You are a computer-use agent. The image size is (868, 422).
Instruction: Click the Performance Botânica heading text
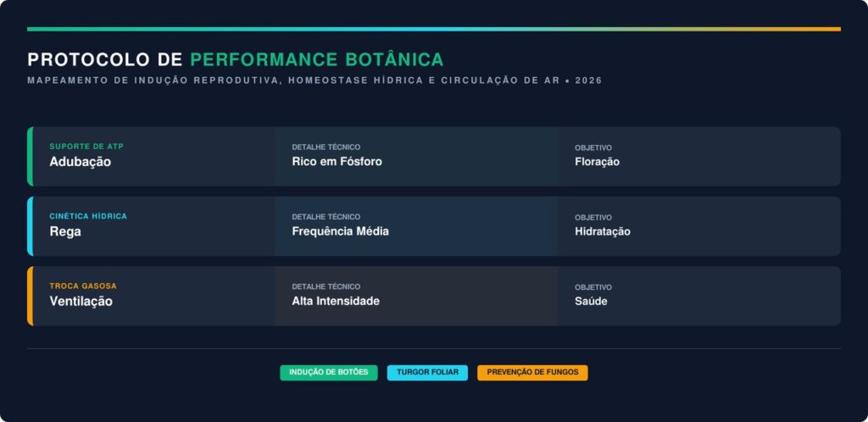pos(316,59)
